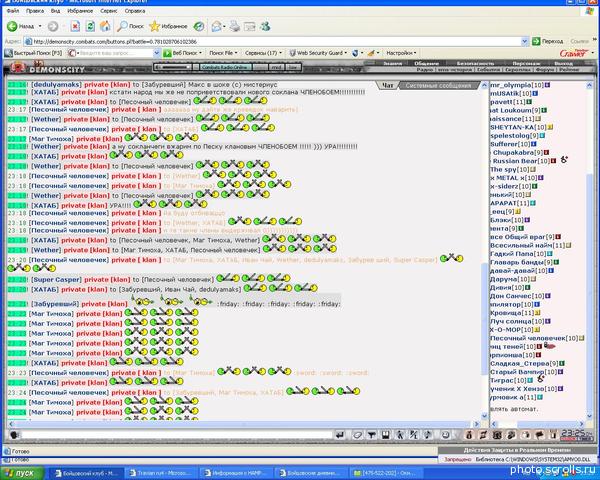Viewport: 600px width, 480px height.
Task: Open the Back button history dropdown arrow
Action: point(40,26)
